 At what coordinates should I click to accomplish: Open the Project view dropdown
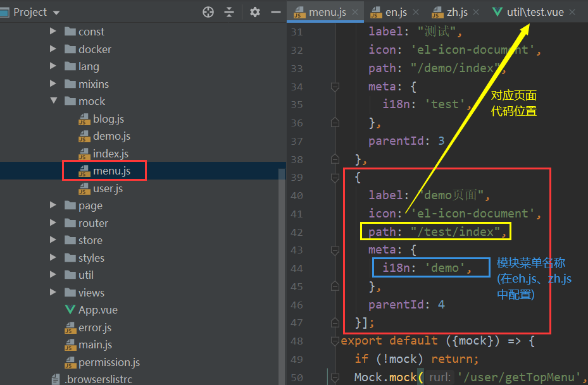click(x=56, y=11)
